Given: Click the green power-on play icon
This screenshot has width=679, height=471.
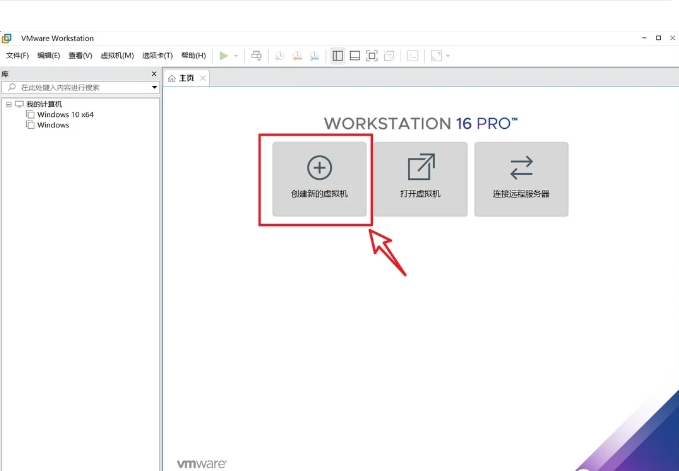Looking at the screenshot, I should (223, 56).
